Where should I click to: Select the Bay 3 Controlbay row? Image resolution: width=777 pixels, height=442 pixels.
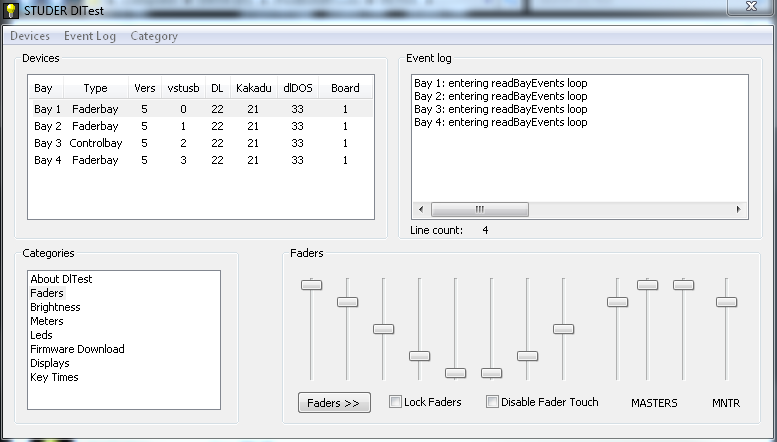(x=202, y=143)
